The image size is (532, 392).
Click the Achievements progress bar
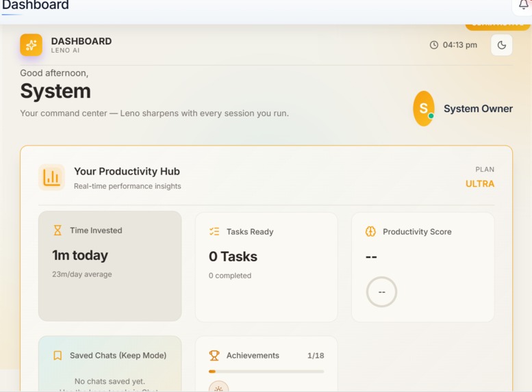point(266,371)
